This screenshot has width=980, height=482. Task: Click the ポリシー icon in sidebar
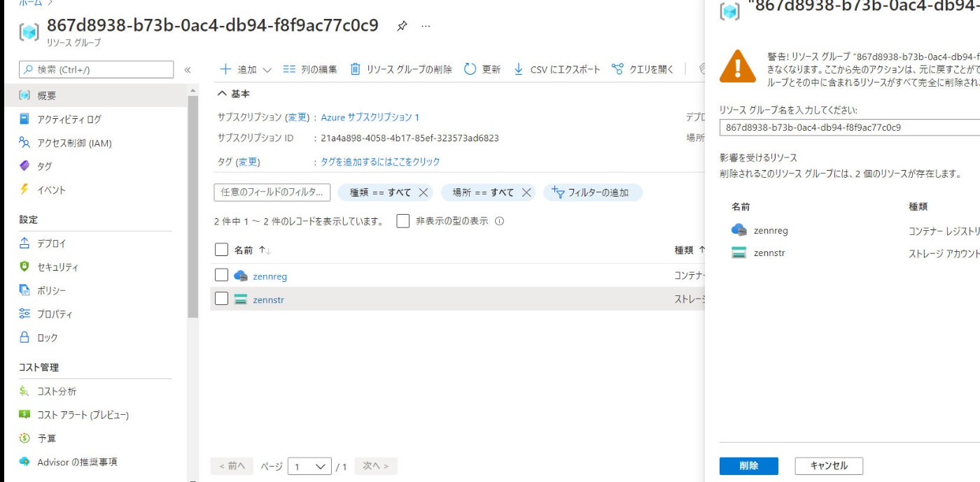[x=24, y=290]
